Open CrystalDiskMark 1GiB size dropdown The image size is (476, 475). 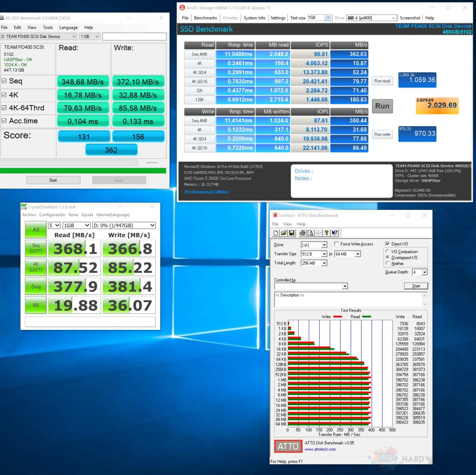tap(76, 225)
